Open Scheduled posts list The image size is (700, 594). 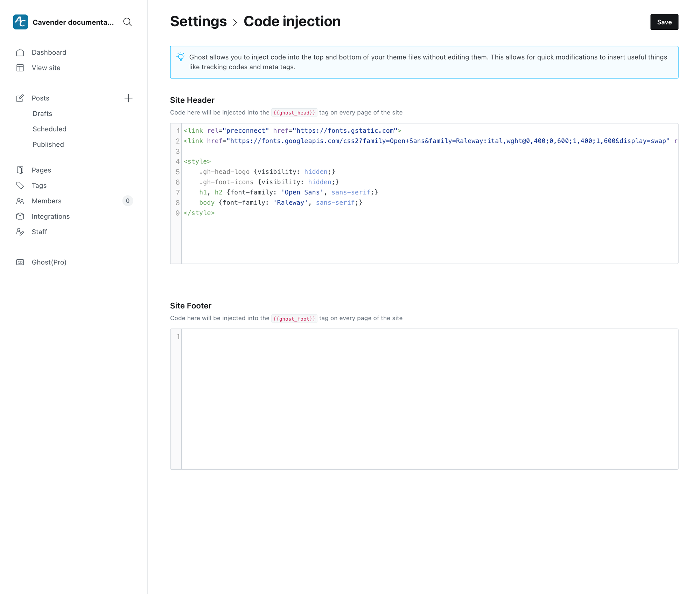(x=49, y=129)
